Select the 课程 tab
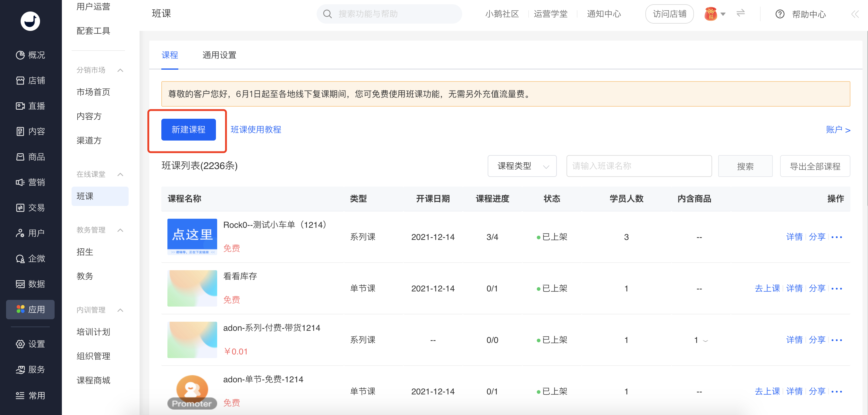Image resolution: width=868 pixels, height=415 pixels. (170, 55)
